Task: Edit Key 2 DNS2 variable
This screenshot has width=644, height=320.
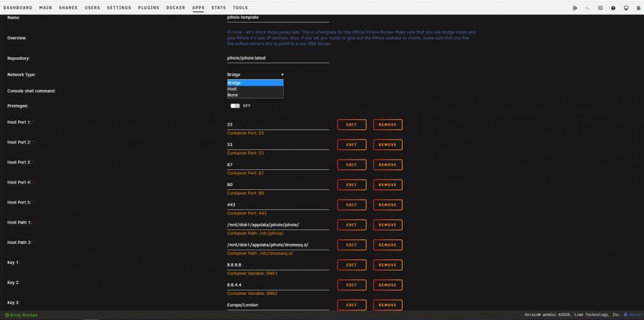Action: [x=352, y=285]
